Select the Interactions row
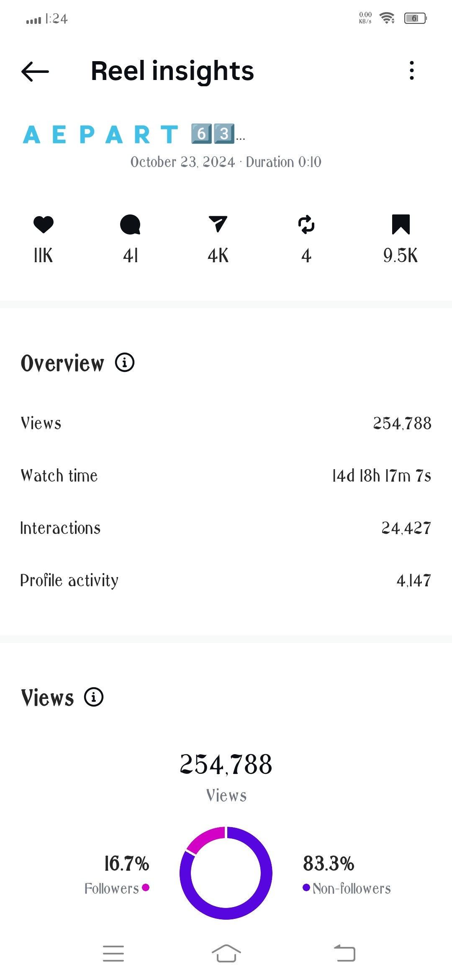Viewport: 452px width, 980px height. tap(226, 528)
